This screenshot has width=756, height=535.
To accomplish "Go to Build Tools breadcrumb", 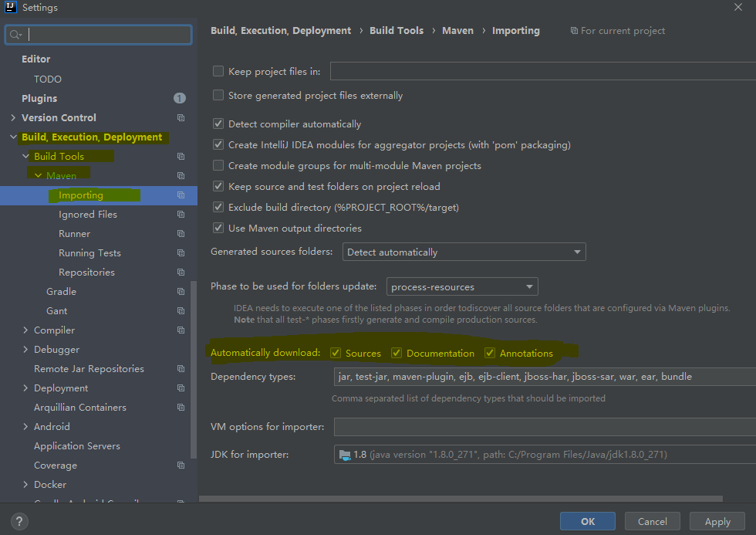I will point(397,30).
